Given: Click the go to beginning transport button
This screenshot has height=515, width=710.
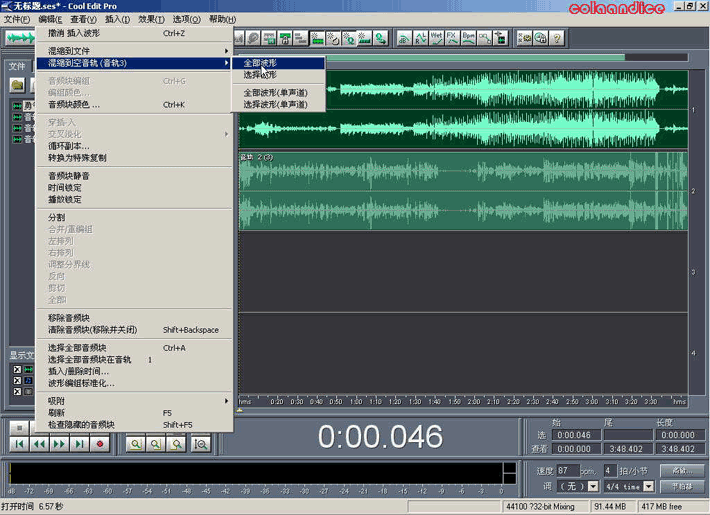Looking at the screenshot, I should pos(18,444).
